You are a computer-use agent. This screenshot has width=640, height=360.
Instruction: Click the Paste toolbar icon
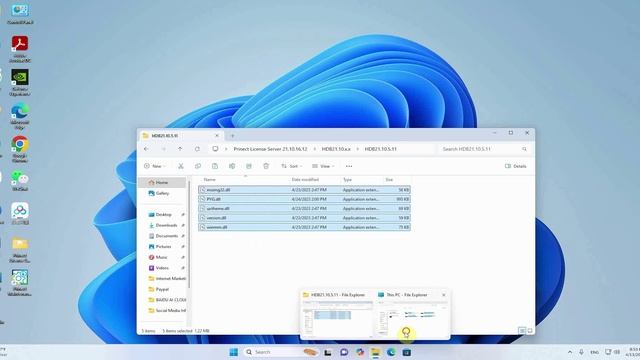click(x=215, y=166)
